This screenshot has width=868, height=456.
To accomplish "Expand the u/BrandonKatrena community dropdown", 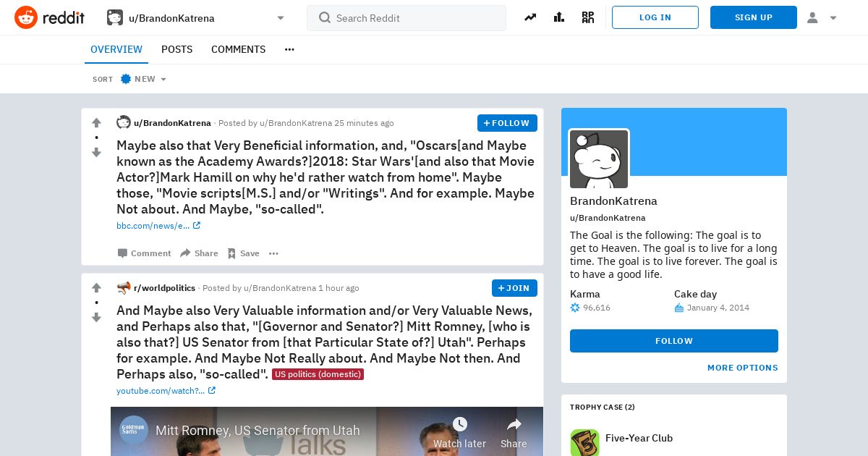I will tap(281, 18).
